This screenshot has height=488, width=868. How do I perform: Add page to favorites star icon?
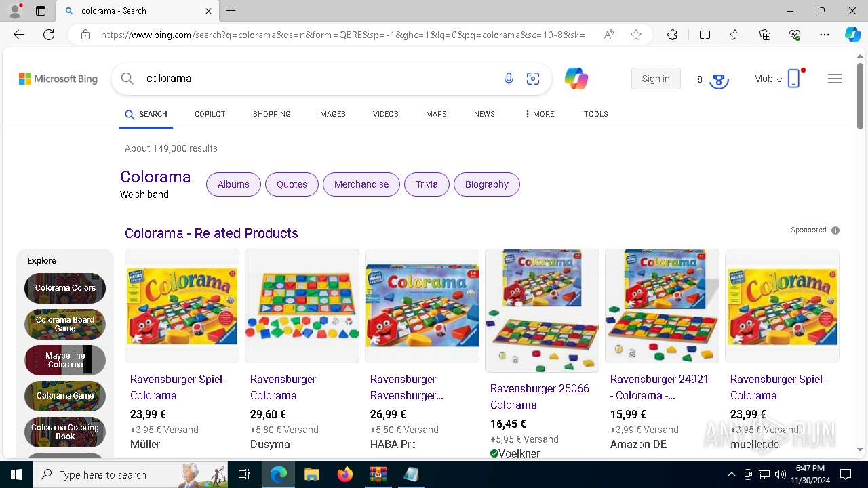tap(636, 35)
